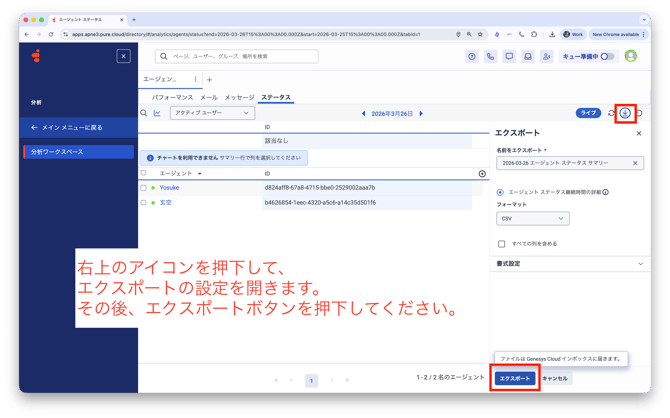Viewport: 670px width, 418px height.
Task: Expand the 書式設定 section
Action: tap(570, 264)
